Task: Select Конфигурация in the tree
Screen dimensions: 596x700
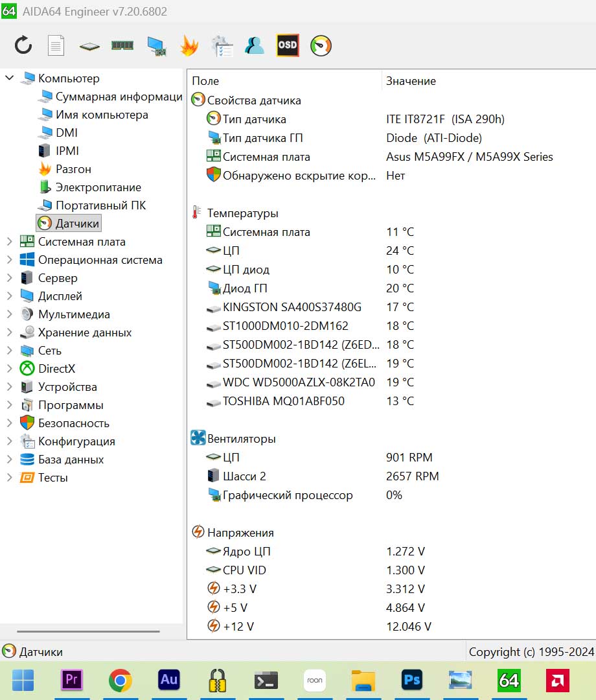Action: click(x=68, y=441)
